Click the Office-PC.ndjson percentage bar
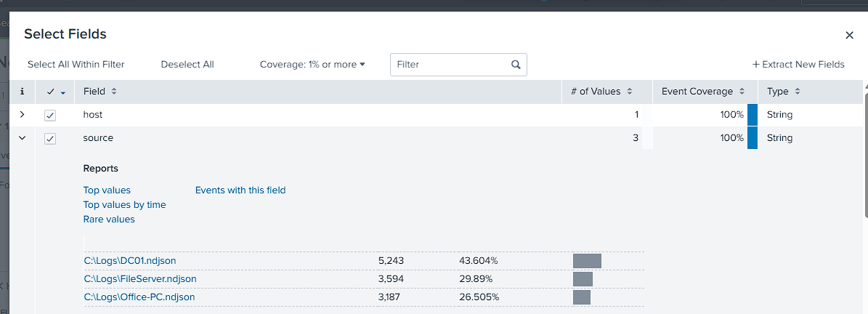The width and height of the screenshot is (868, 314). click(582, 297)
